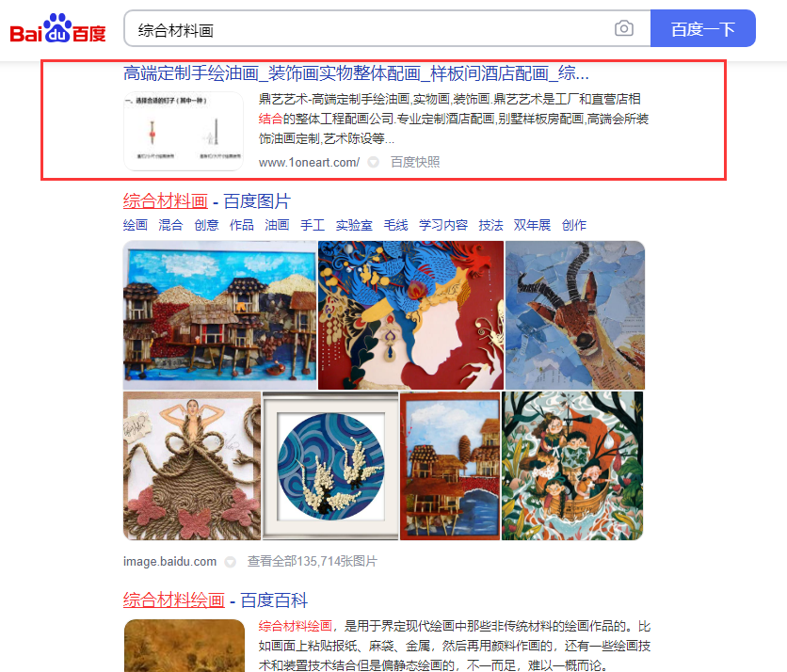Open the 百度快照 link
The height and width of the screenshot is (672, 787).
pyautogui.click(x=415, y=162)
